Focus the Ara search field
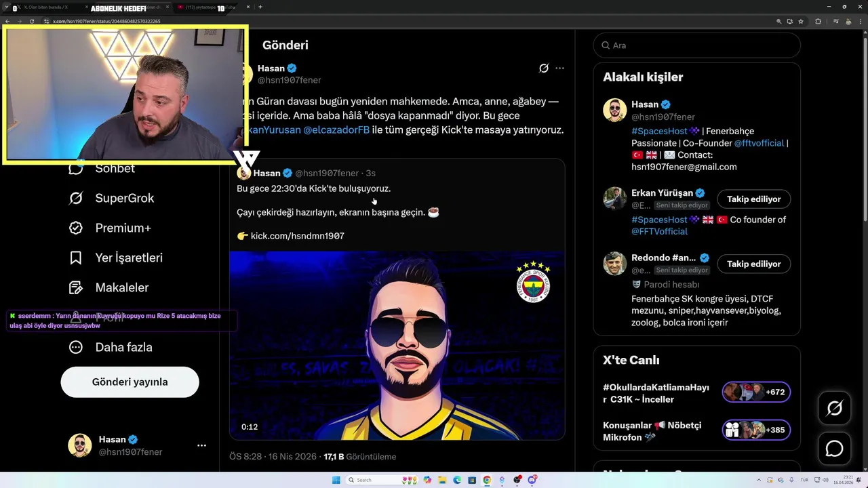868x488 pixels. [696, 45]
